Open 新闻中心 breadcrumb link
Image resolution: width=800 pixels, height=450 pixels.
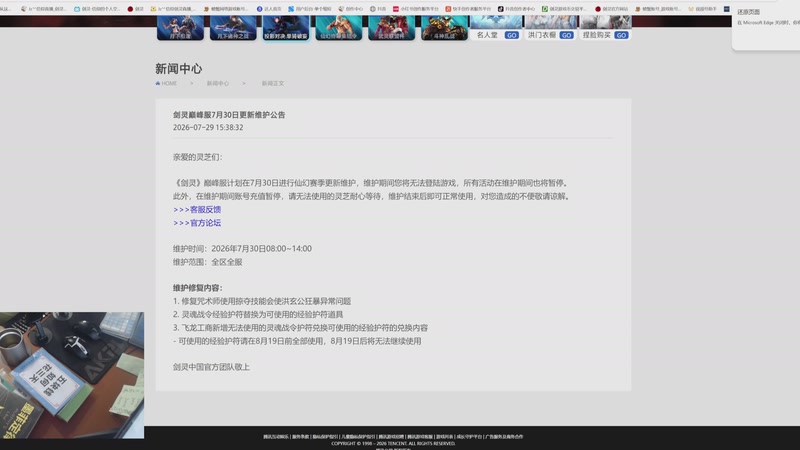218,83
